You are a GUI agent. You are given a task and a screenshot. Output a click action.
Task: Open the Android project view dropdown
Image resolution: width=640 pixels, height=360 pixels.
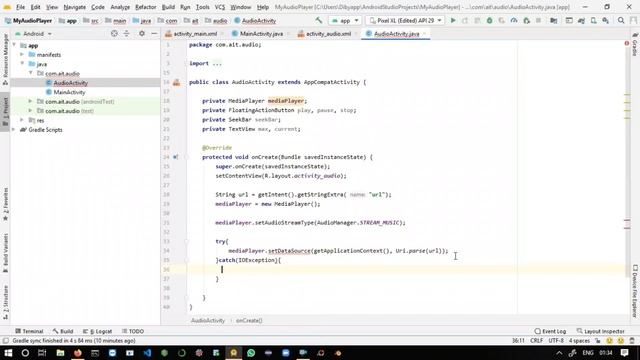pyautogui.click(x=33, y=34)
